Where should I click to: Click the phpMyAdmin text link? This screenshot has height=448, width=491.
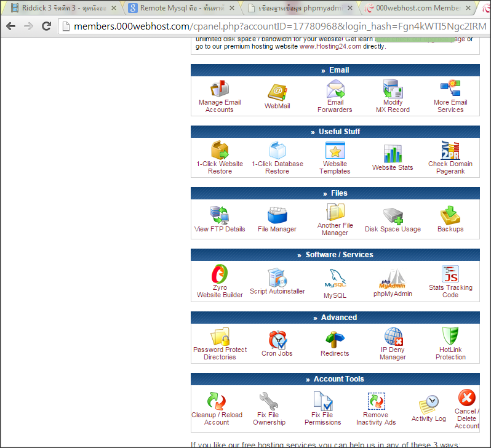[393, 294]
